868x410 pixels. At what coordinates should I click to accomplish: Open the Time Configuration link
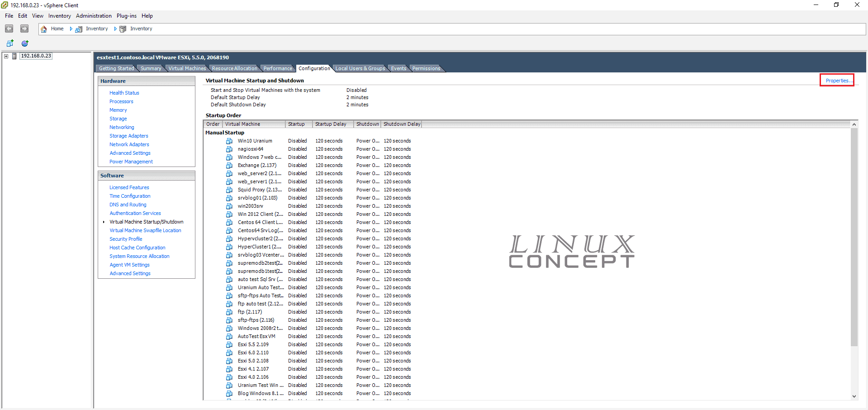(x=130, y=196)
